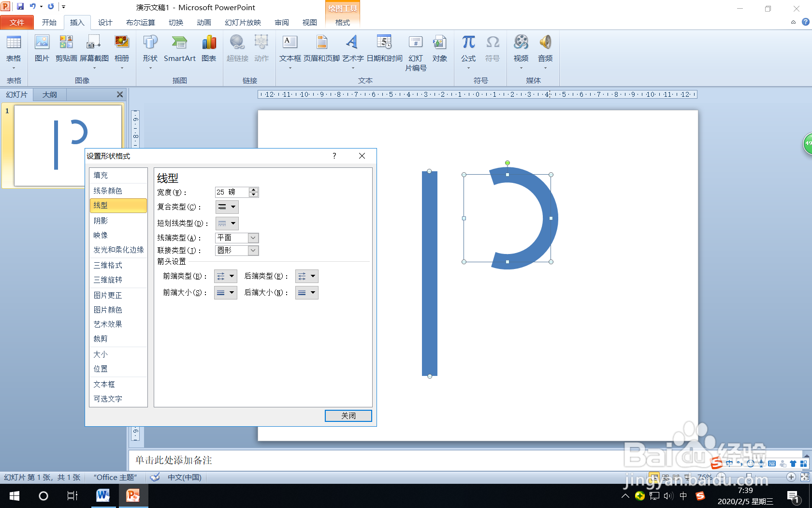Click the 关闭 button in dialog
Screen dimensions: 812x508
click(x=348, y=416)
